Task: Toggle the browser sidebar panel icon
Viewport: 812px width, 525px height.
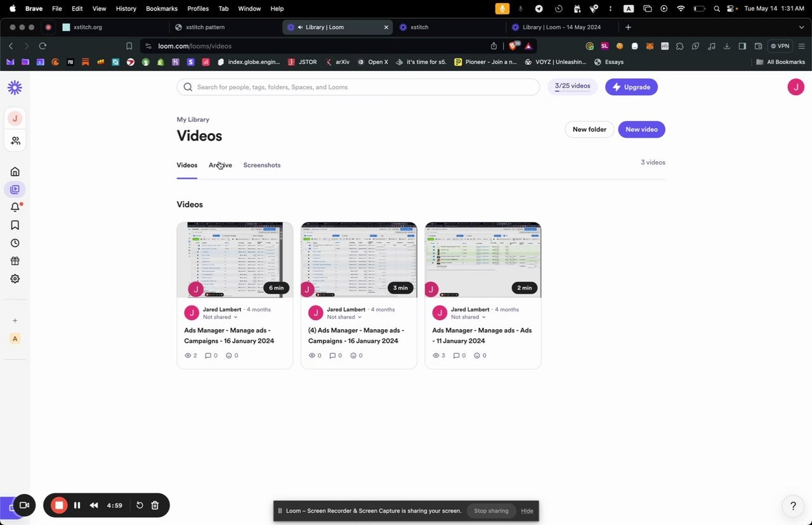Action: (742, 46)
